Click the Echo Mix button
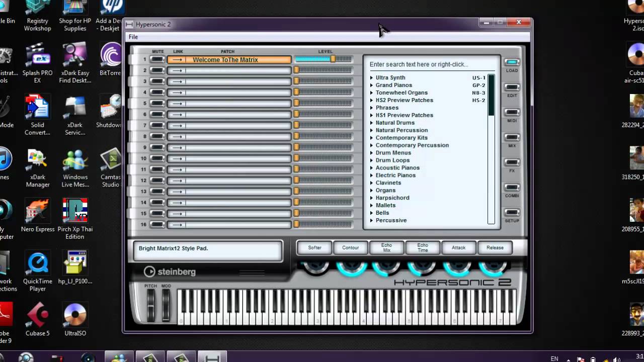This screenshot has height=362, width=644. tap(386, 247)
